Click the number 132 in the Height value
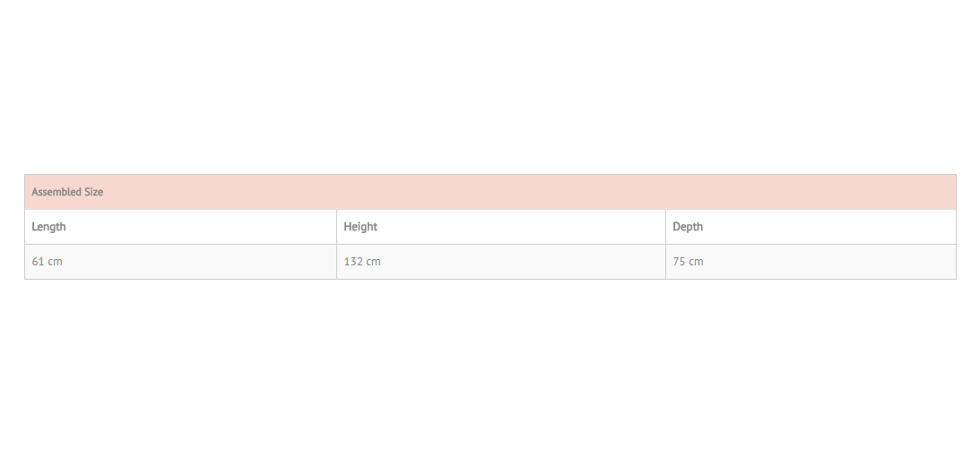The image size is (980, 459). tap(353, 262)
